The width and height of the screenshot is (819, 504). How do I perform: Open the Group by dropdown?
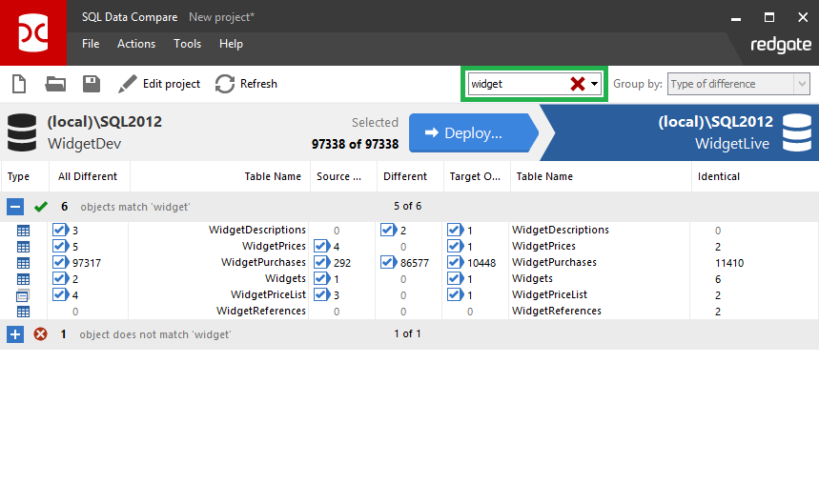click(x=738, y=84)
